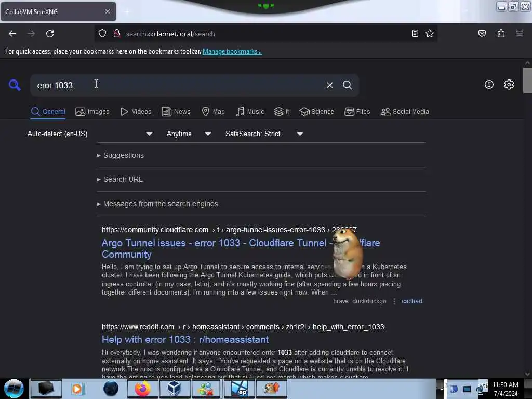Close the CollabVM SearXNG tab
Image resolution: width=532 pixels, height=399 pixels.
pyautogui.click(x=107, y=11)
